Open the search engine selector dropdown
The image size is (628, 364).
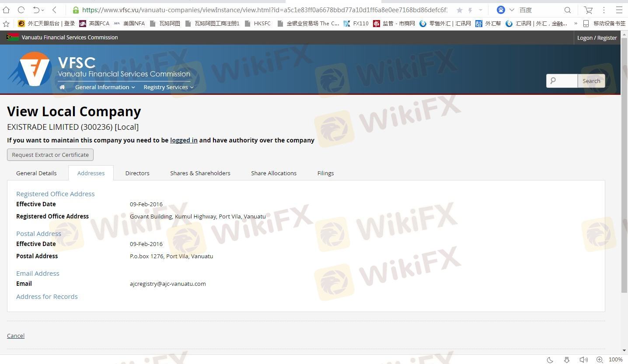pos(512,10)
